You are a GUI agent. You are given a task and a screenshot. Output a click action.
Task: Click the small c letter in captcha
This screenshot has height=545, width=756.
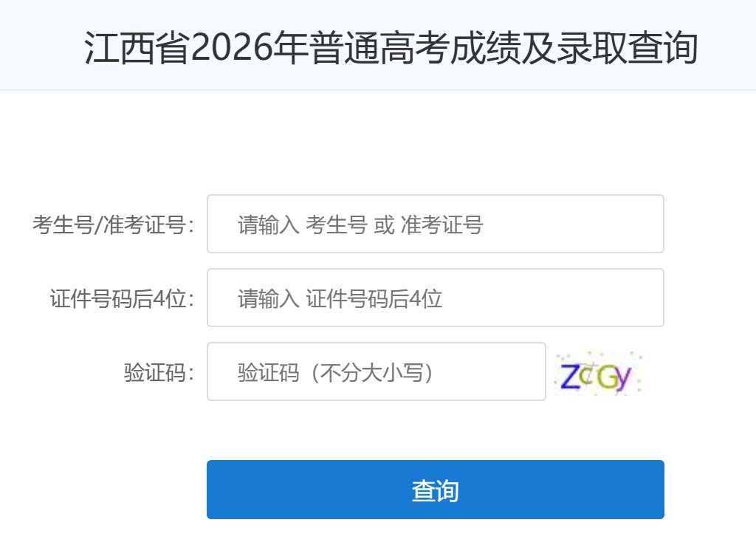click(586, 375)
